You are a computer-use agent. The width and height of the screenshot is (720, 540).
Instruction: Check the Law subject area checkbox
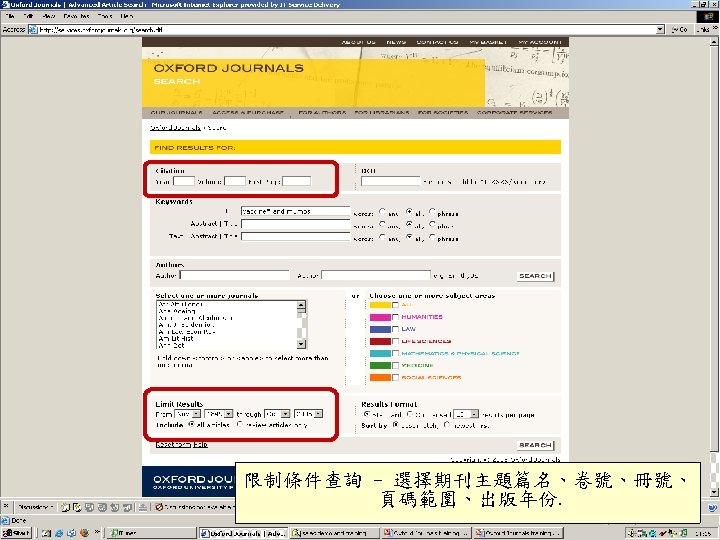(395, 329)
